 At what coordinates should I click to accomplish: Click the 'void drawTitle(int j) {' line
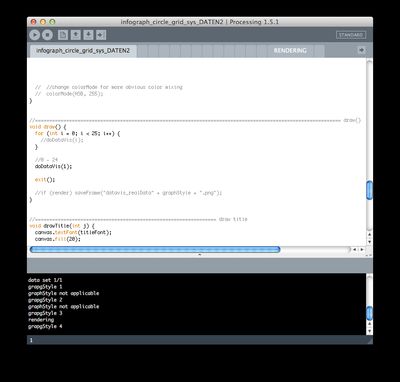[62, 226]
